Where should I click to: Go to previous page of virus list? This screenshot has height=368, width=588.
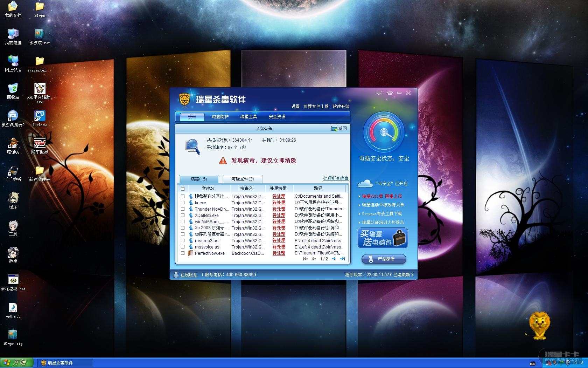pos(314,259)
